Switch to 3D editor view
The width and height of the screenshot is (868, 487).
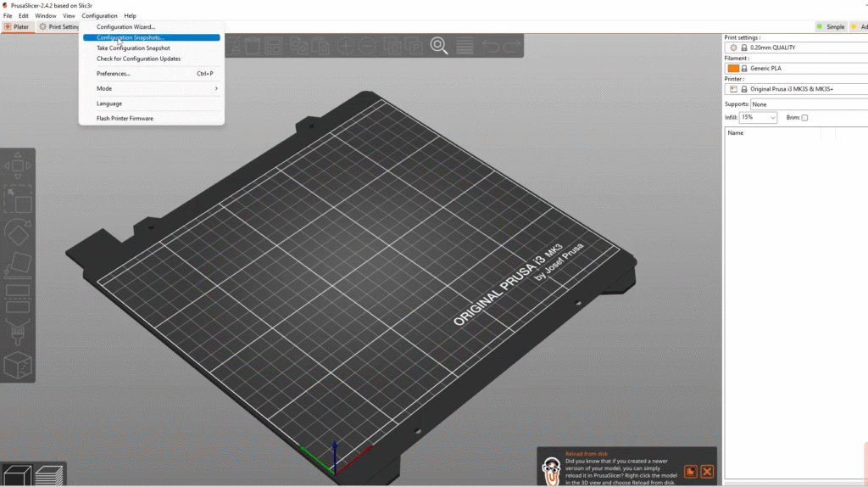coord(17,473)
